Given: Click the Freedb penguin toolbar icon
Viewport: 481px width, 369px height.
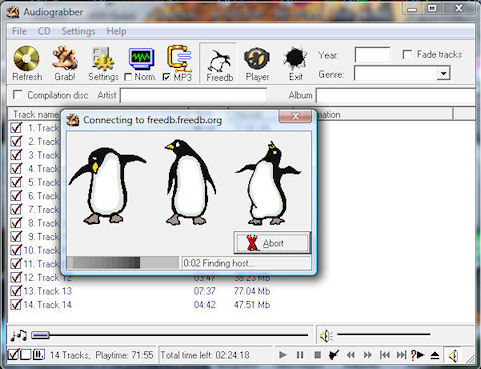Looking at the screenshot, I should tap(219, 61).
